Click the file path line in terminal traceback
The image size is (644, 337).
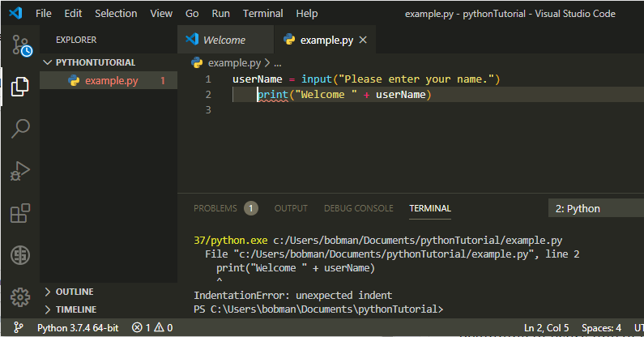pyautogui.click(x=392, y=254)
